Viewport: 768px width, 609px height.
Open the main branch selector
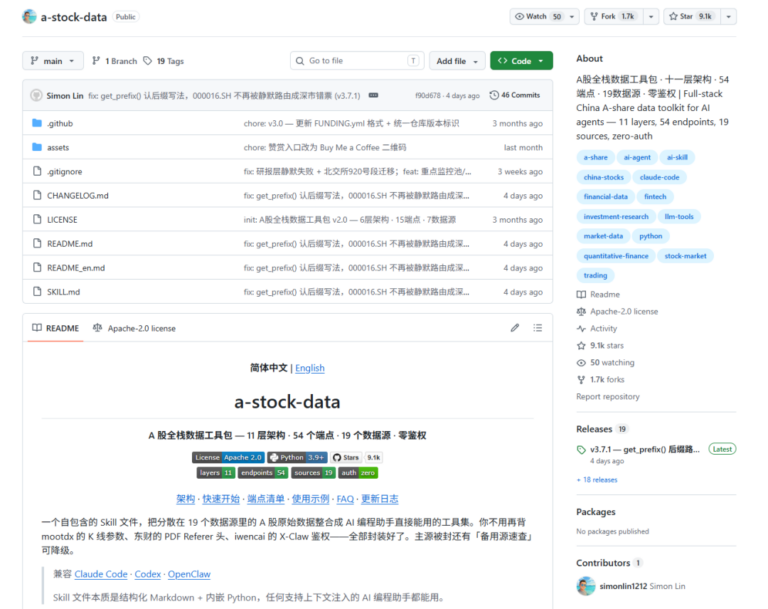[53, 61]
